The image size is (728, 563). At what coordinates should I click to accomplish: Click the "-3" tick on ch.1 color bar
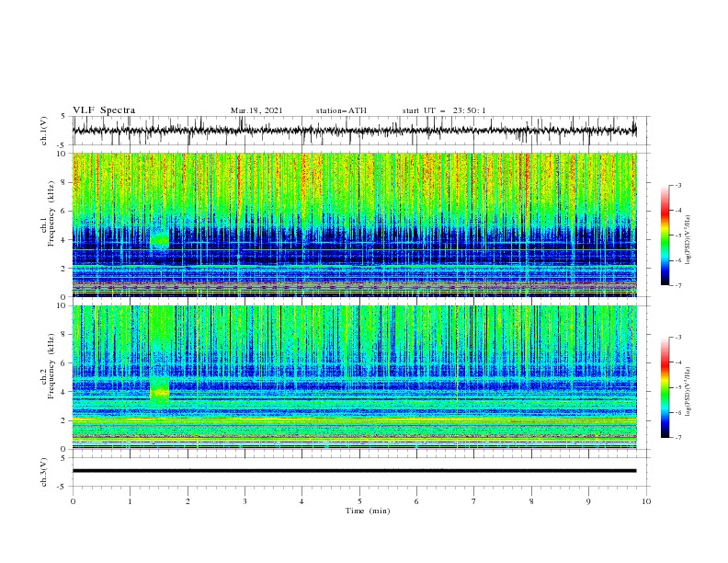(677, 186)
